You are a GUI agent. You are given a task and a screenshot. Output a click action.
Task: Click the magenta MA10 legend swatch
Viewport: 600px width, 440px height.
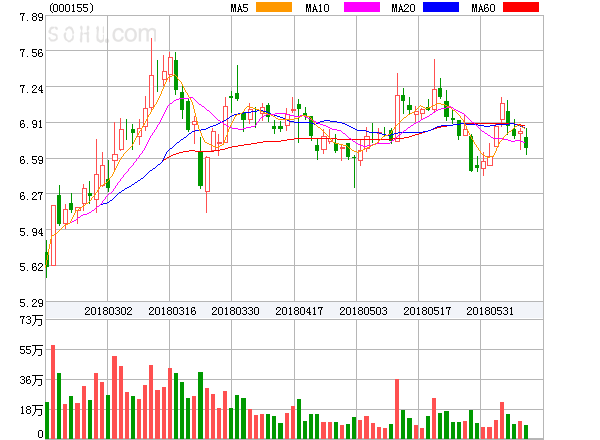pos(362,7)
